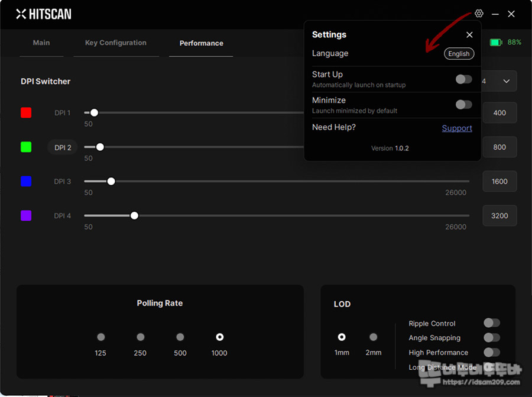Select 1mm LOD option

pos(342,337)
